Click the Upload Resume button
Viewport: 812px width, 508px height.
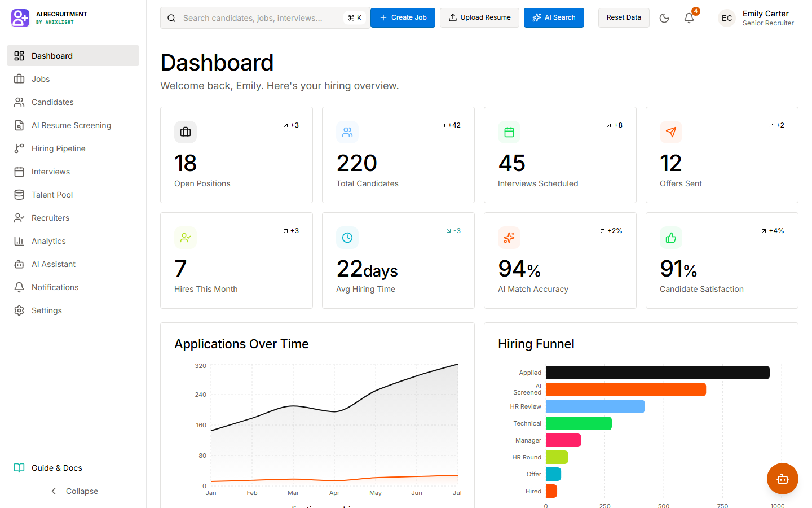coord(479,17)
